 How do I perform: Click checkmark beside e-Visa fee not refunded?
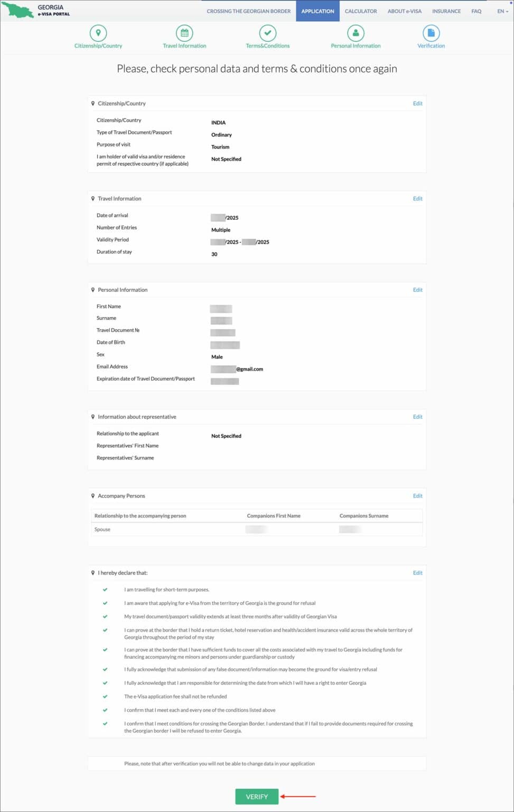tap(105, 696)
